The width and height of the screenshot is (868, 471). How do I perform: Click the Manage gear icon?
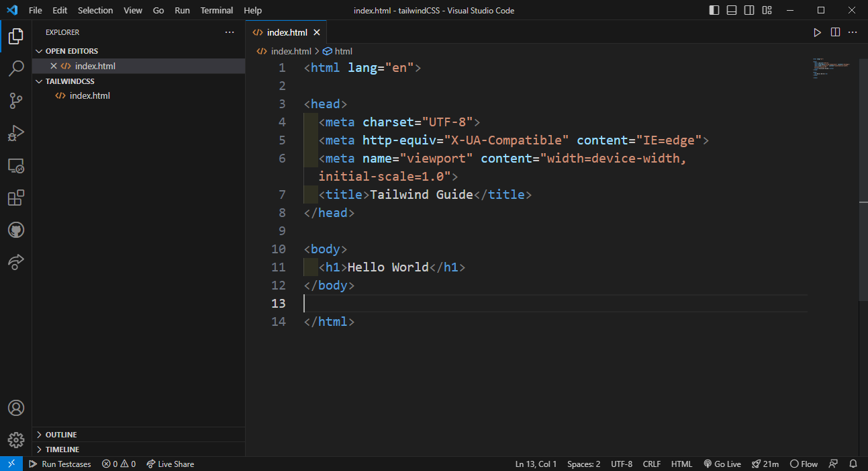(x=16, y=440)
